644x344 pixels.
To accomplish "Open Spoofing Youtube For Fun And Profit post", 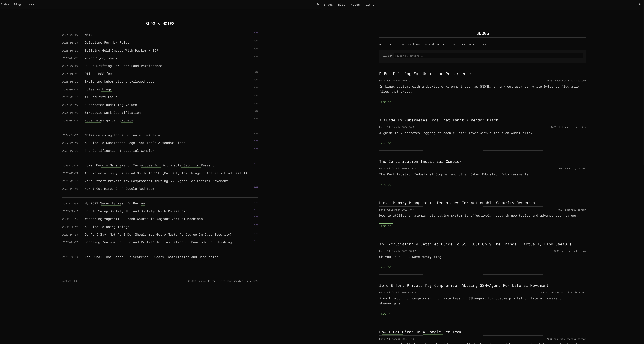I will (x=158, y=242).
